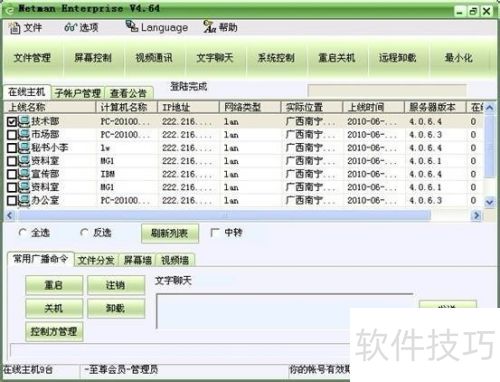Click the computer icon for 办公室
The image size is (500, 382).
[24, 201]
